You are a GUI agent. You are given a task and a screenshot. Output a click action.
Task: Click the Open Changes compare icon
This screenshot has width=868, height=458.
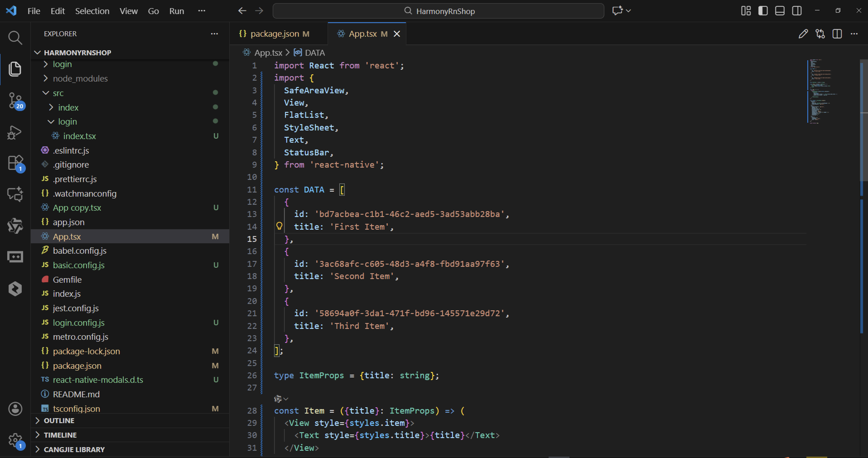(820, 34)
